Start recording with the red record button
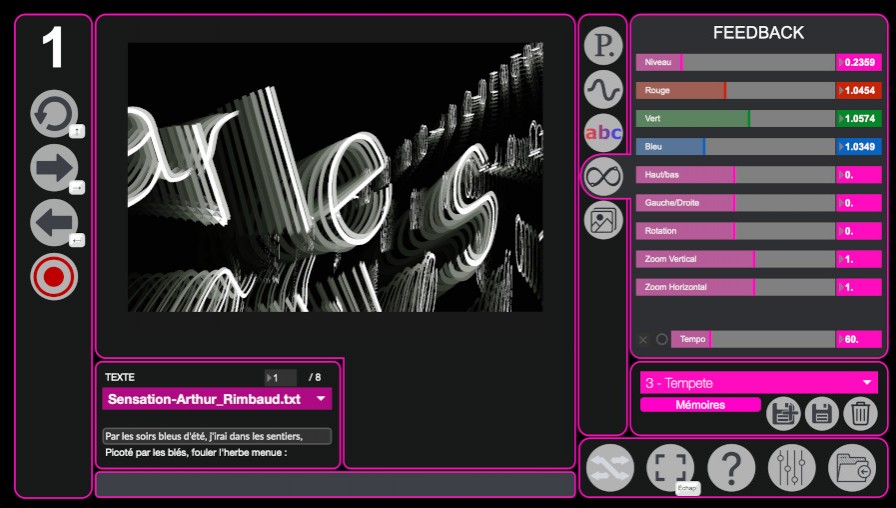Screen dimensions: 896x508 [54, 277]
